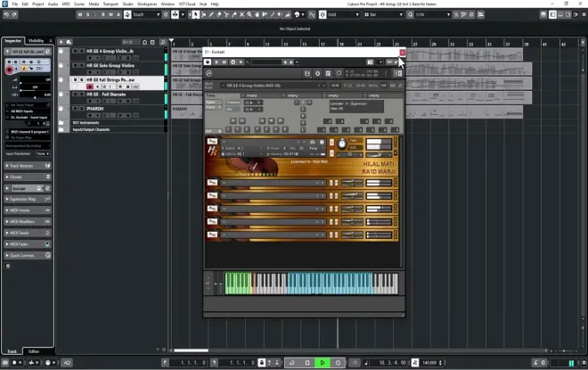Toggle record enable in Inspector
Screen dimensions: 588x370
10,70
